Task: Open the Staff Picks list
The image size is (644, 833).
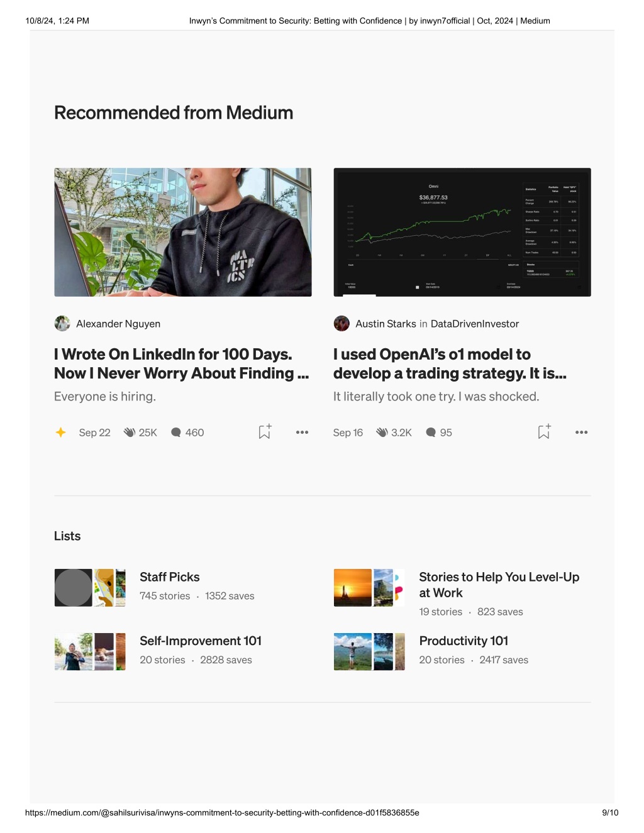Action: [170, 577]
